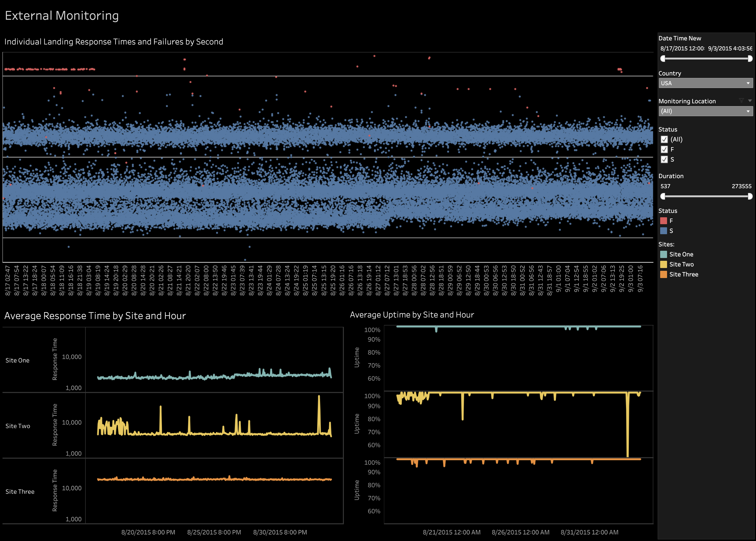Click the 8/30/2015 8:00 PM axis label
Image resolution: width=756 pixels, height=541 pixels.
tap(280, 532)
